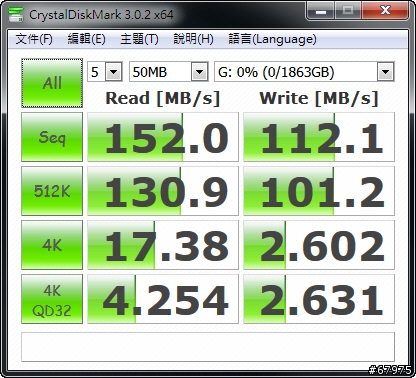
Task: Click the CrystalDiskMark app icon in title bar
Action: [15, 14]
